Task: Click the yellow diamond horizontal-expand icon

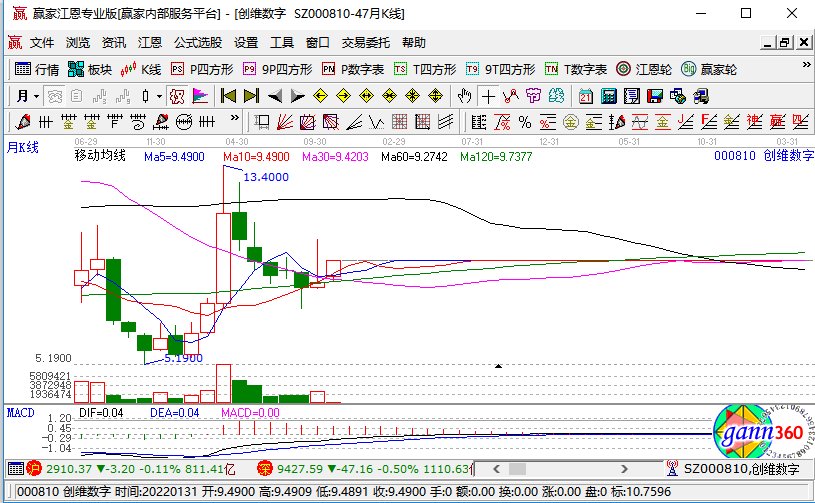Action: [366, 96]
